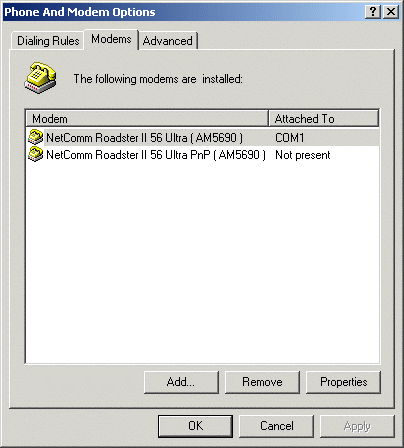Close the Phone And Modem Options dialog
Screen dimensions: 404x448
391,12
